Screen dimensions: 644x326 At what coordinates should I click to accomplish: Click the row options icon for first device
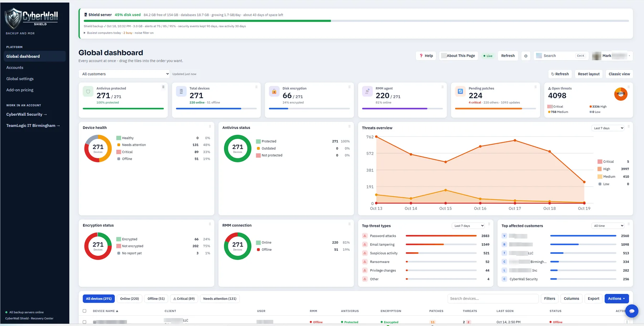[x=627, y=322]
